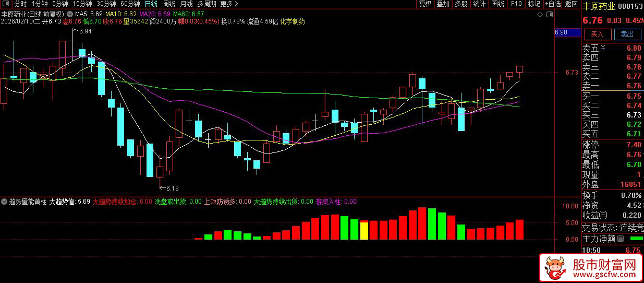644x283 pixels.
Task: Open the 复权 adjustment menu
Action: (x=426, y=4)
